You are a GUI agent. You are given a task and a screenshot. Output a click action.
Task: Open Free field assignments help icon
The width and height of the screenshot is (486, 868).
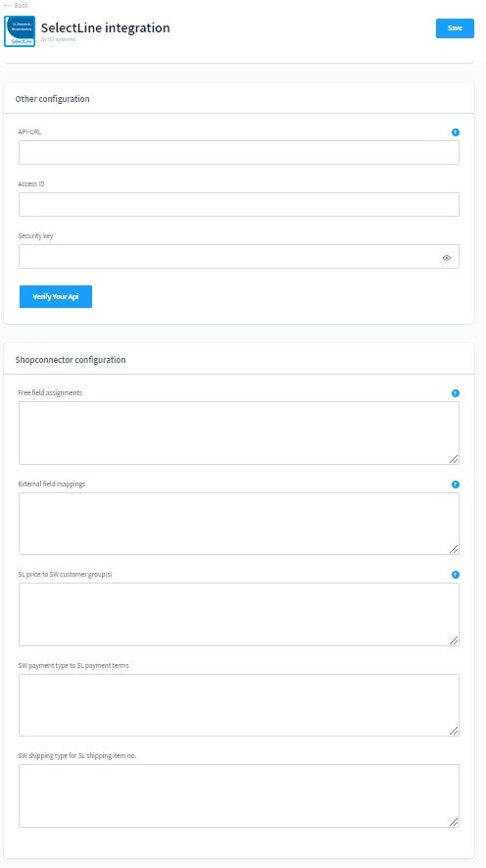455,393
